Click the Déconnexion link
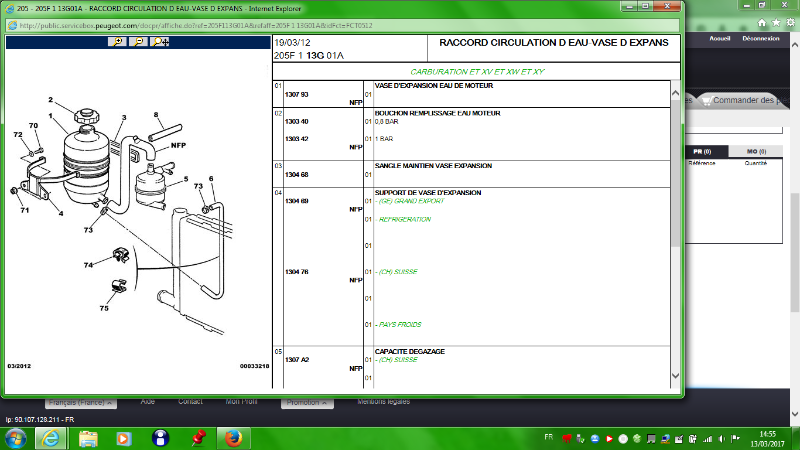Screen dimensions: 800x450 tap(761, 38)
